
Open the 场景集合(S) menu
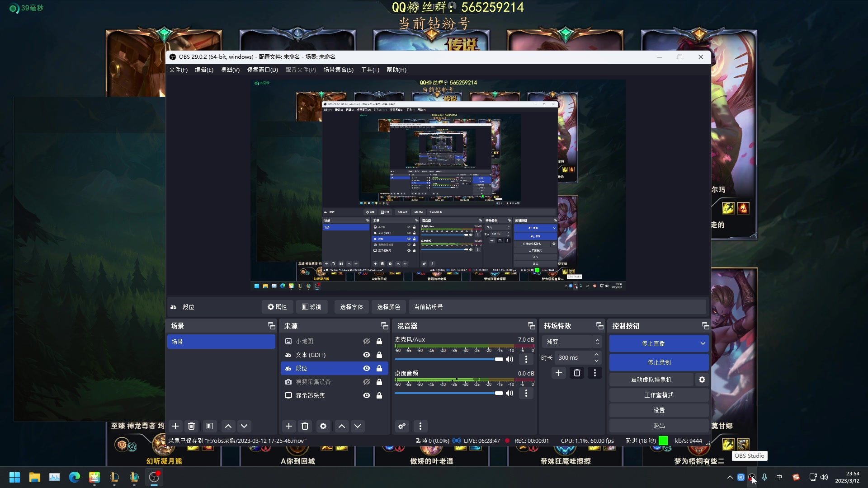click(x=338, y=70)
